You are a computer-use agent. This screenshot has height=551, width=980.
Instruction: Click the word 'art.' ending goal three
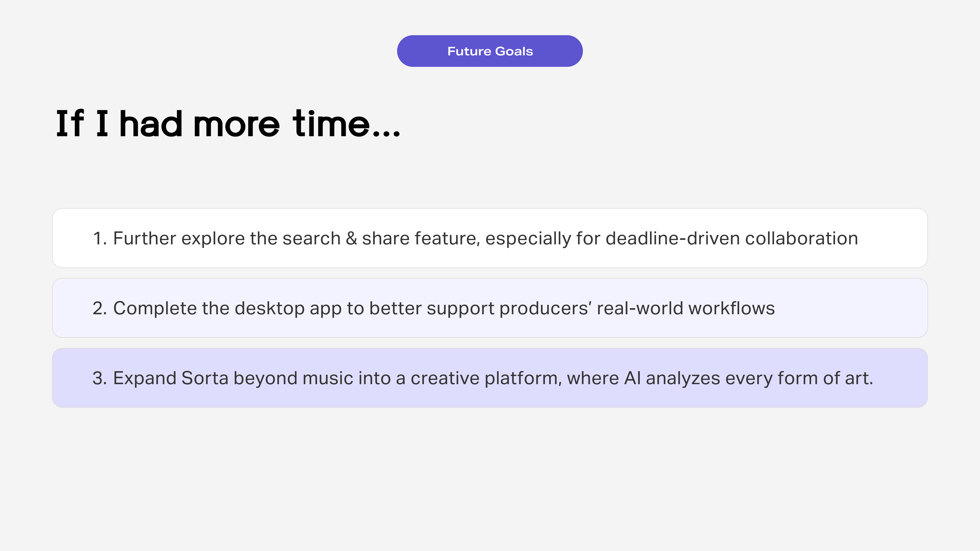click(859, 378)
